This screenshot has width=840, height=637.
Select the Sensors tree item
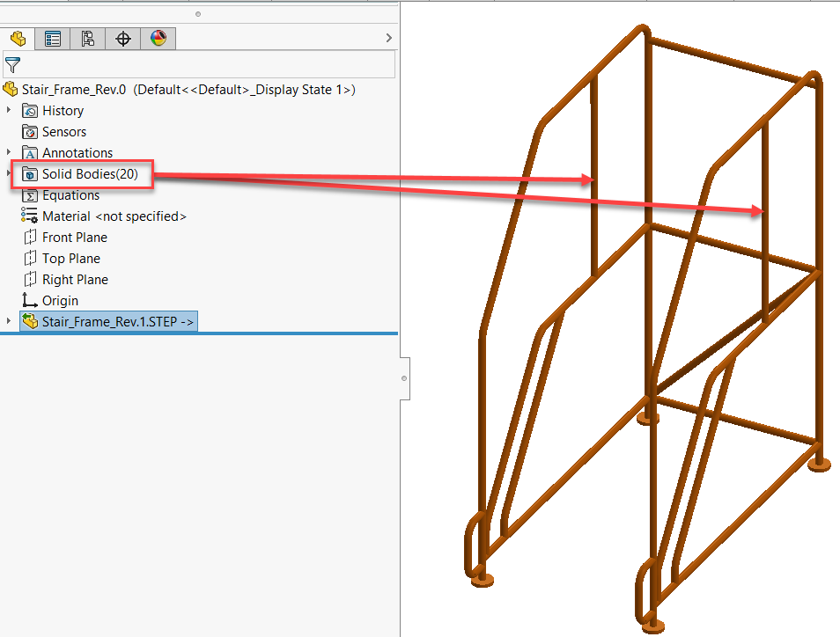[x=64, y=132]
